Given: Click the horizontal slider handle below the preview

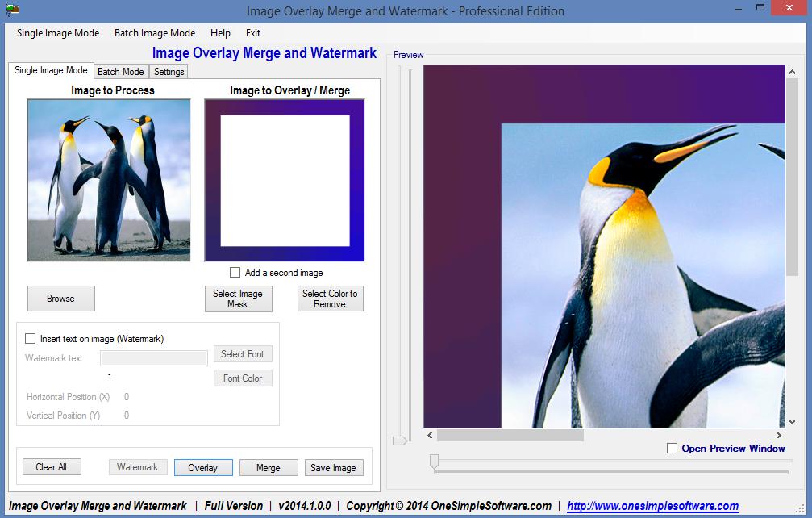Looking at the screenshot, I should click(x=434, y=461).
